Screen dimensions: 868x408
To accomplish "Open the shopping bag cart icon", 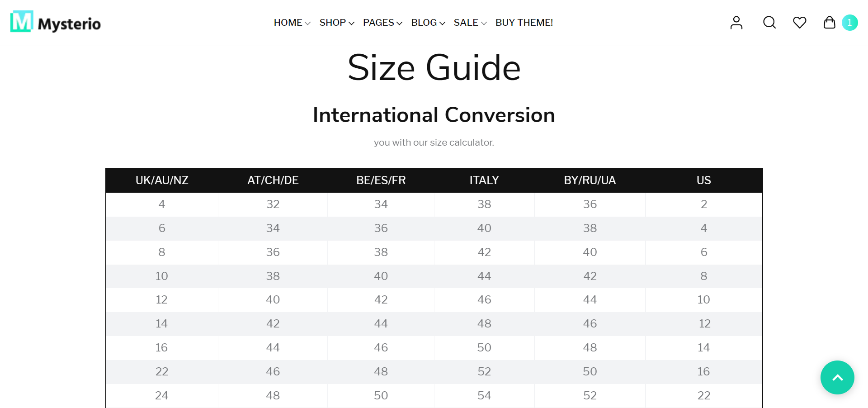I will (829, 23).
